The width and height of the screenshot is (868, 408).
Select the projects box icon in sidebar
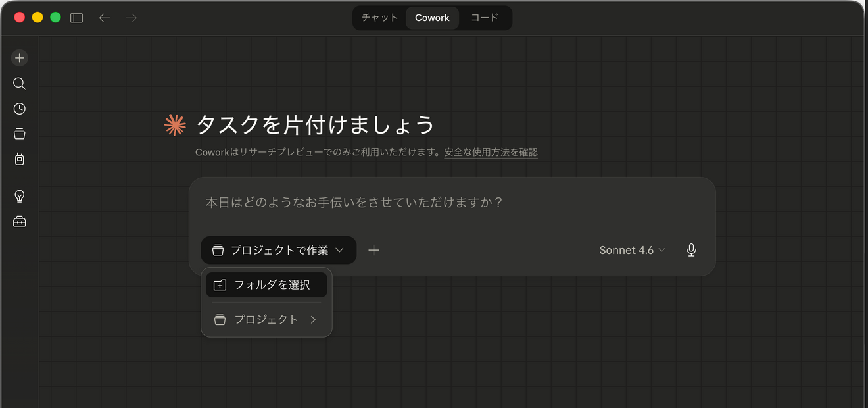pos(19,133)
